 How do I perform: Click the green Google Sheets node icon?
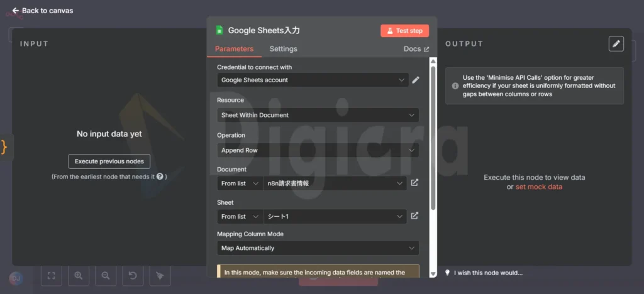click(219, 30)
